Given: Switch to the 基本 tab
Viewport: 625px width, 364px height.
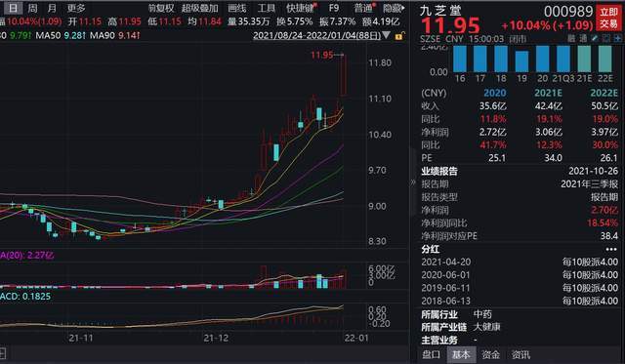Looking at the screenshot, I should [x=461, y=354].
